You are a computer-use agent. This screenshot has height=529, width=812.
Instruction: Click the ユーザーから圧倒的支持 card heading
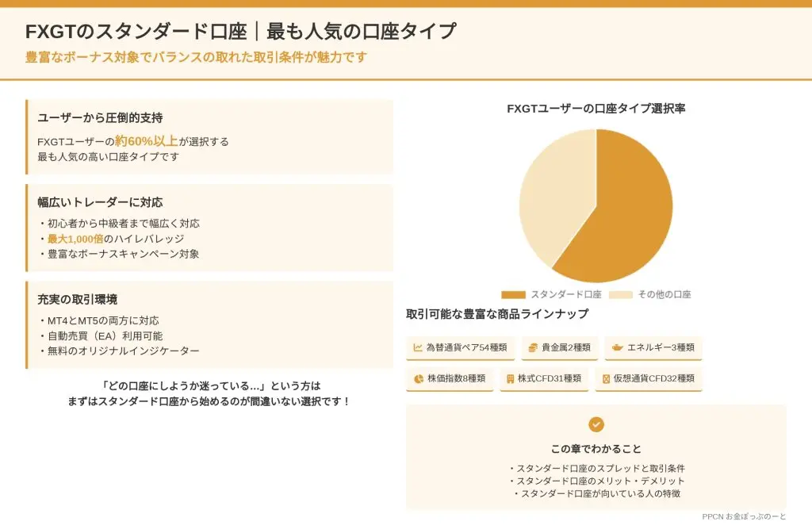pos(100,117)
